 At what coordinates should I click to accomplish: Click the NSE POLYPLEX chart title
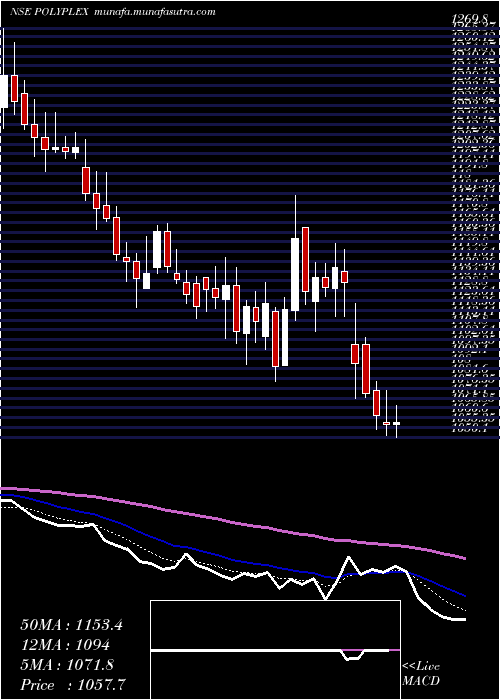pos(50,12)
